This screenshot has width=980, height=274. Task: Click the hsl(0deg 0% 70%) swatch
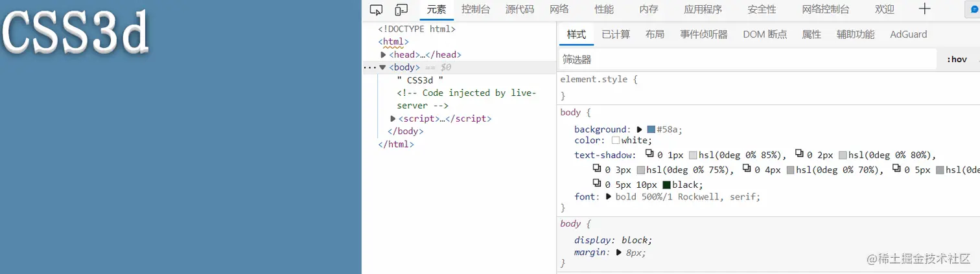point(790,170)
